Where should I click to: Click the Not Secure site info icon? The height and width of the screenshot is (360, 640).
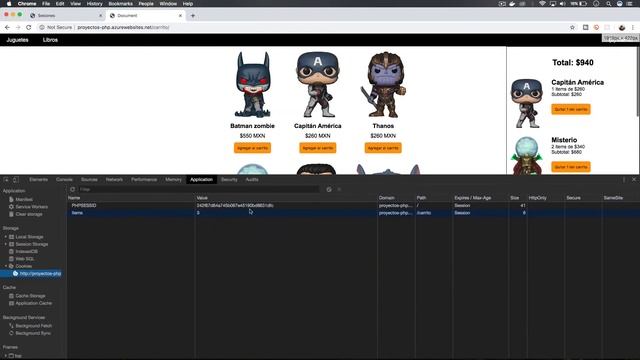(x=42, y=27)
